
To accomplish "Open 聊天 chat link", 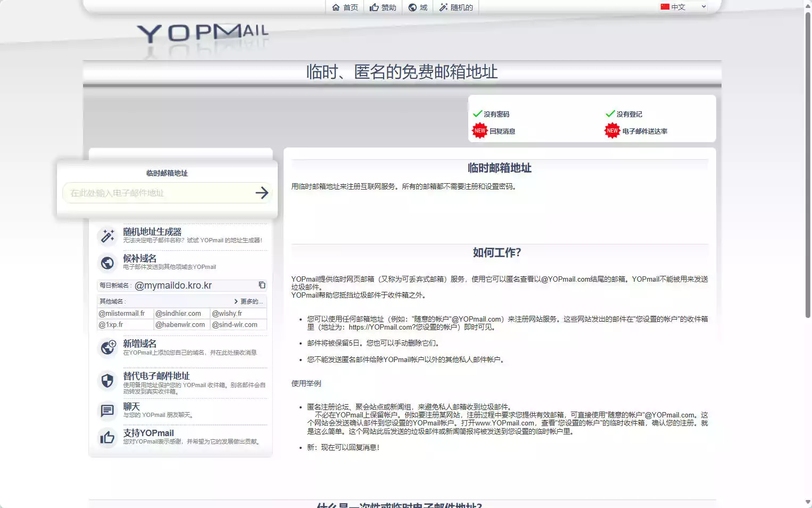I will coord(131,406).
